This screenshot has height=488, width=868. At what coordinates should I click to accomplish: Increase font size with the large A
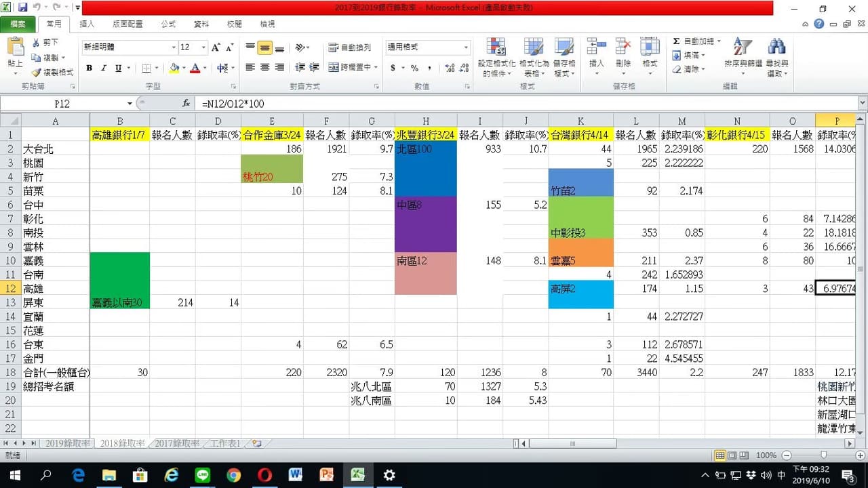tap(216, 47)
